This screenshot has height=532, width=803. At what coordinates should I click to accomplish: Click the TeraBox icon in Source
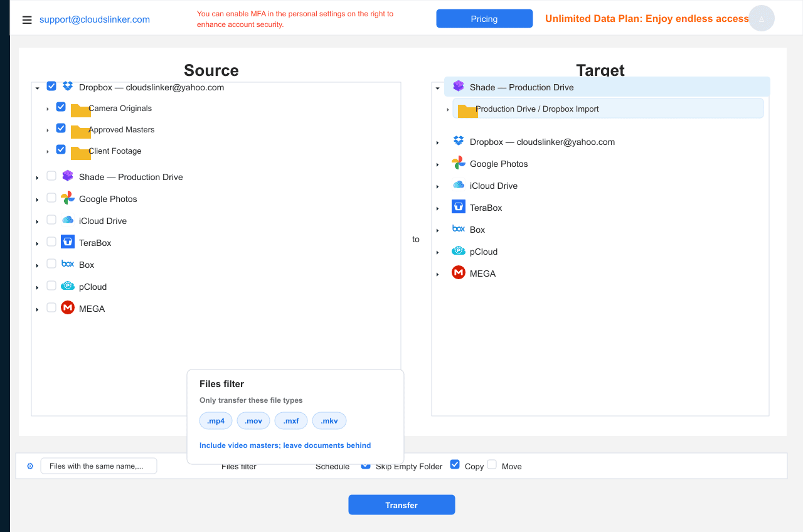click(68, 242)
